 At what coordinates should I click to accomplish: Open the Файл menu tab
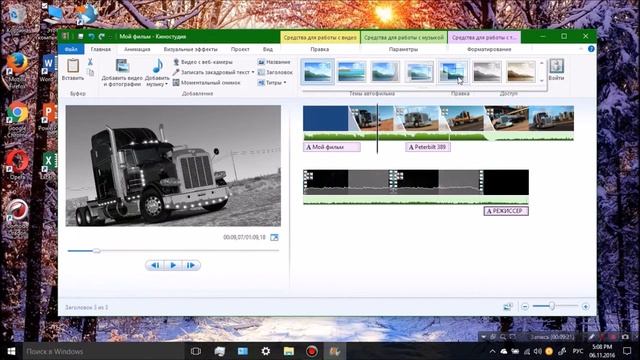tap(71, 49)
